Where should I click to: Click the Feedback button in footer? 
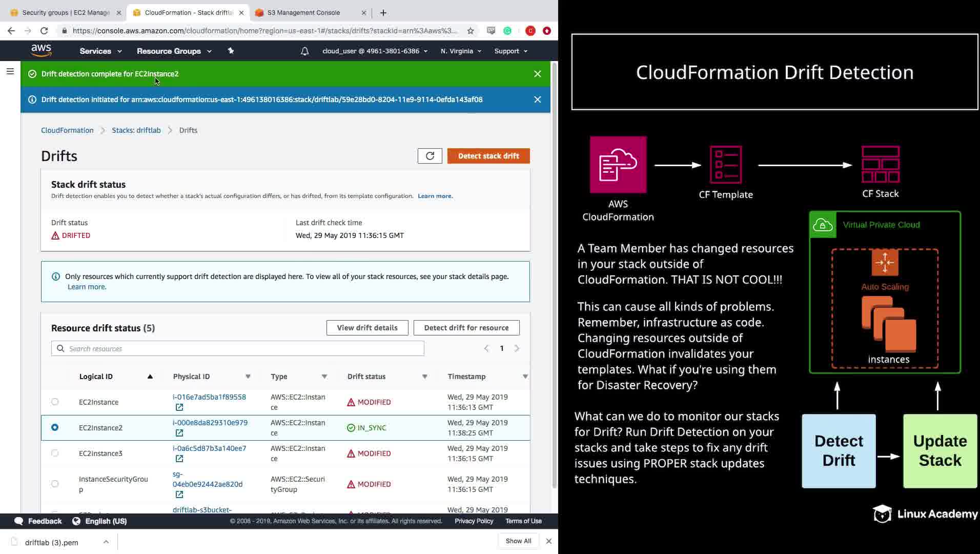(38, 521)
